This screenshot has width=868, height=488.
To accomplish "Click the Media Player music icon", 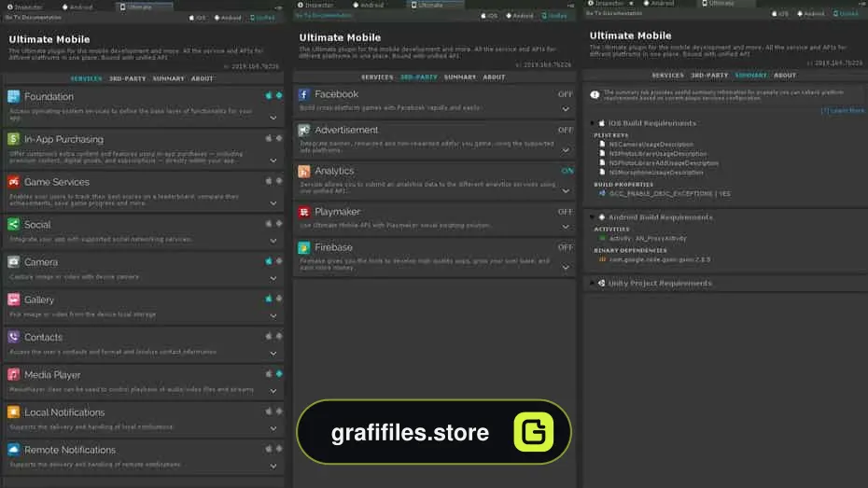I will (x=14, y=374).
